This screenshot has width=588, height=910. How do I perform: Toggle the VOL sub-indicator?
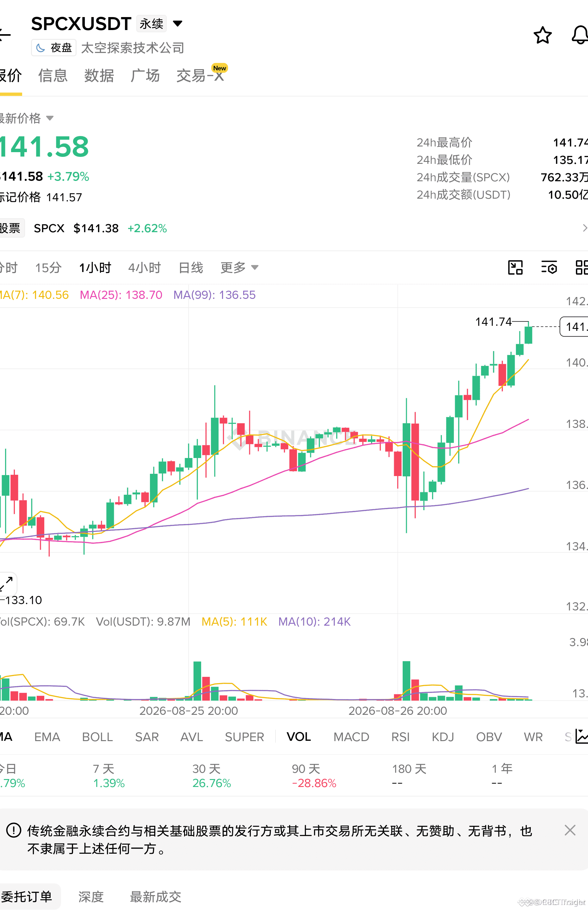pyautogui.click(x=299, y=737)
